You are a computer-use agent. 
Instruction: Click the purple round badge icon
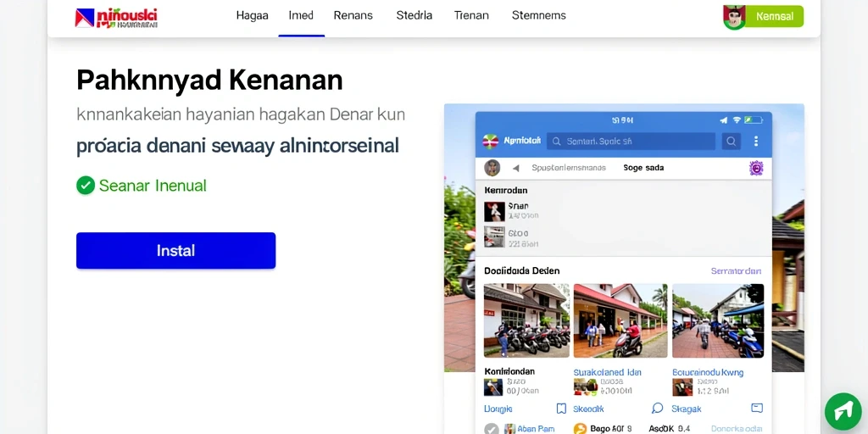tap(756, 168)
